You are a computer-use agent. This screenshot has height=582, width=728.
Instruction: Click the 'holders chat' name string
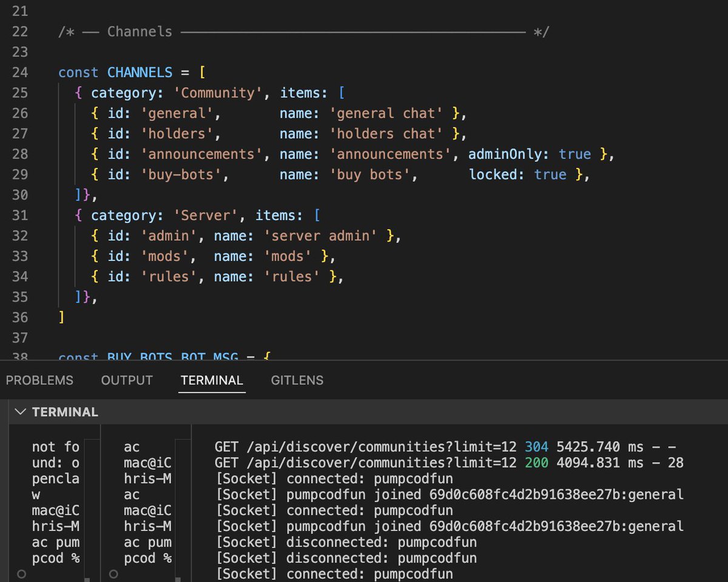(386, 133)
